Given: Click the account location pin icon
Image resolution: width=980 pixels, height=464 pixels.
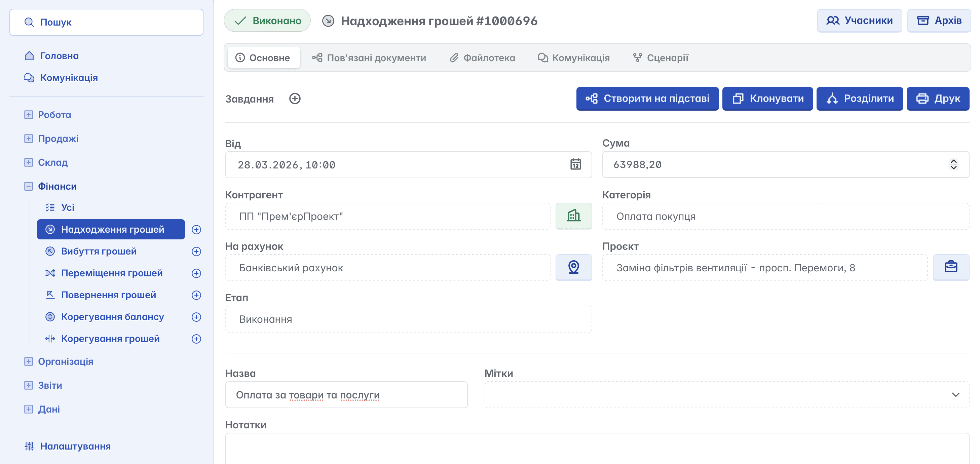Looking at the screenshot, I should coord(573,267).
